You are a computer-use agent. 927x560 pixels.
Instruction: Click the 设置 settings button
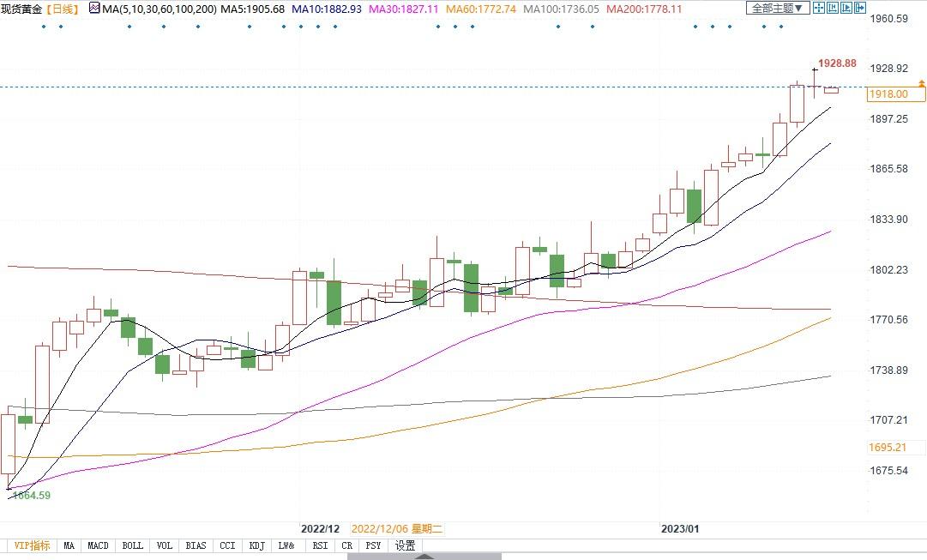(x=406, y=545)
